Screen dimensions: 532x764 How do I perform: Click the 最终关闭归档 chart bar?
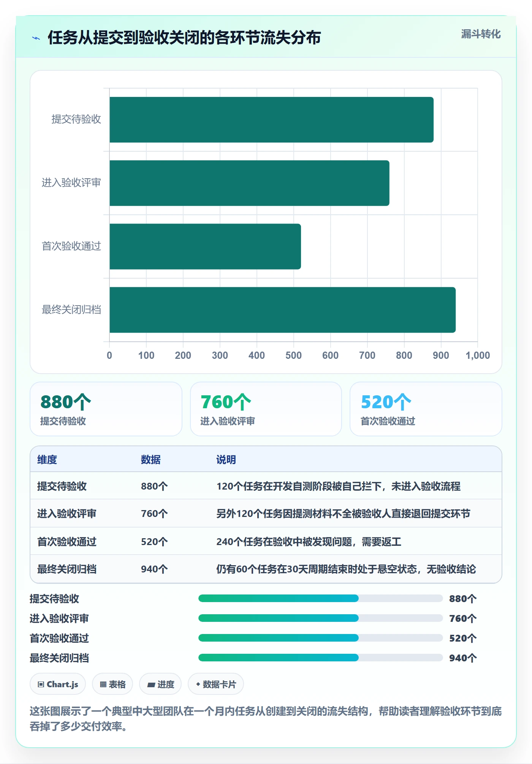point(282,310)
